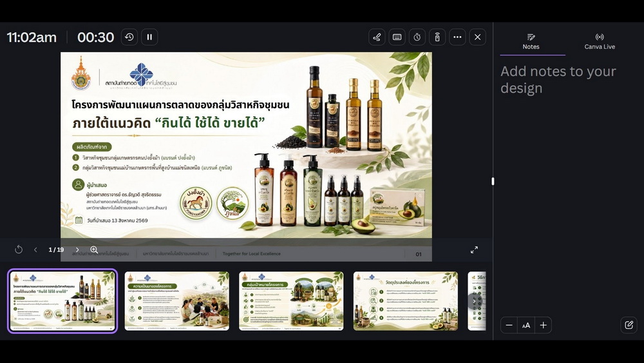Enter fullscreen slide view
The height and width of the screenshot is (363, 644).
click(x=474, y=250)
